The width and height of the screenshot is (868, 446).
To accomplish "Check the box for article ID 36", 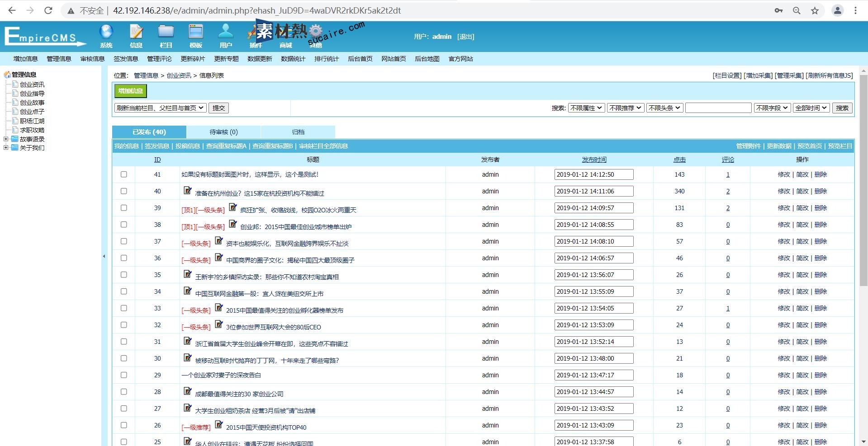I will coord(124,258).
